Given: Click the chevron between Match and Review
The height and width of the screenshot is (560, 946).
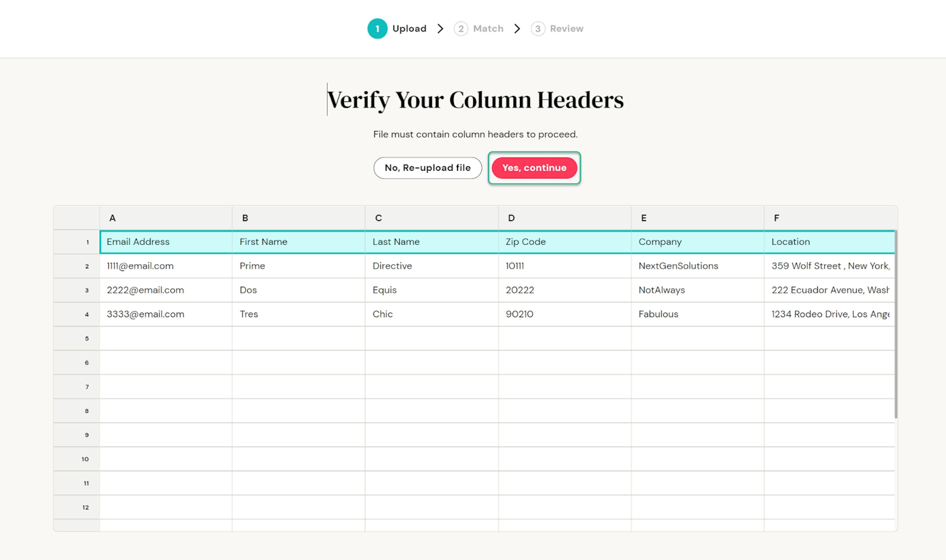Looking at the screenshot, I should 517,29.
